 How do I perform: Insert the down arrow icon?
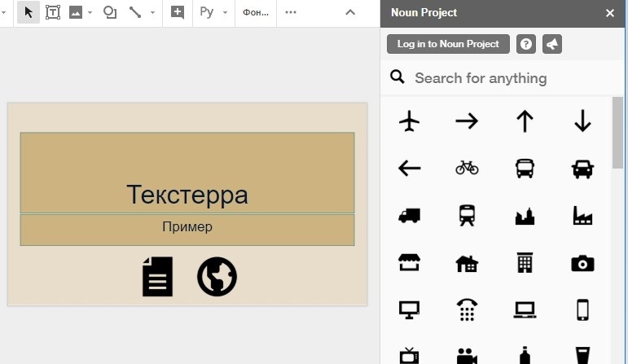coord(582,121)
